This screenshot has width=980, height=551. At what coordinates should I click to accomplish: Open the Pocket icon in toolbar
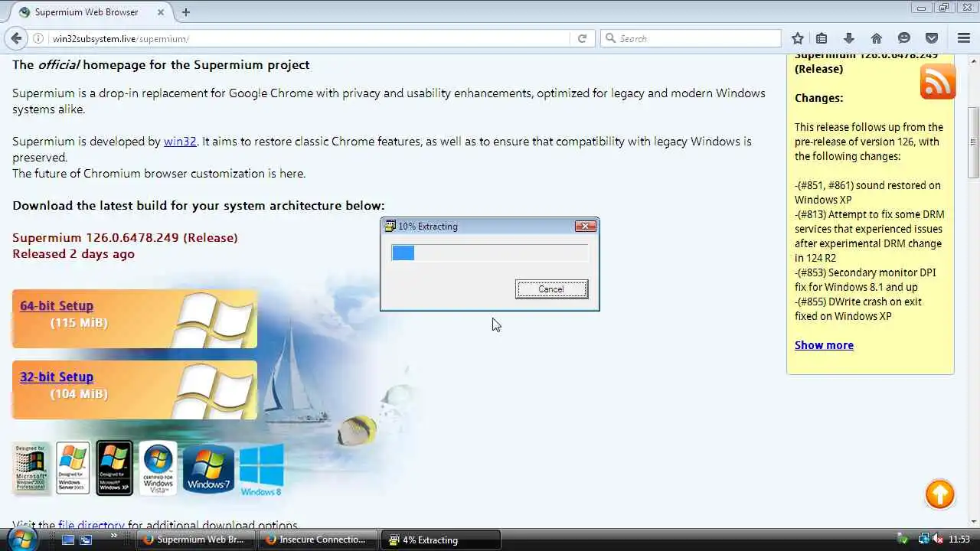[x=932, y=38]
